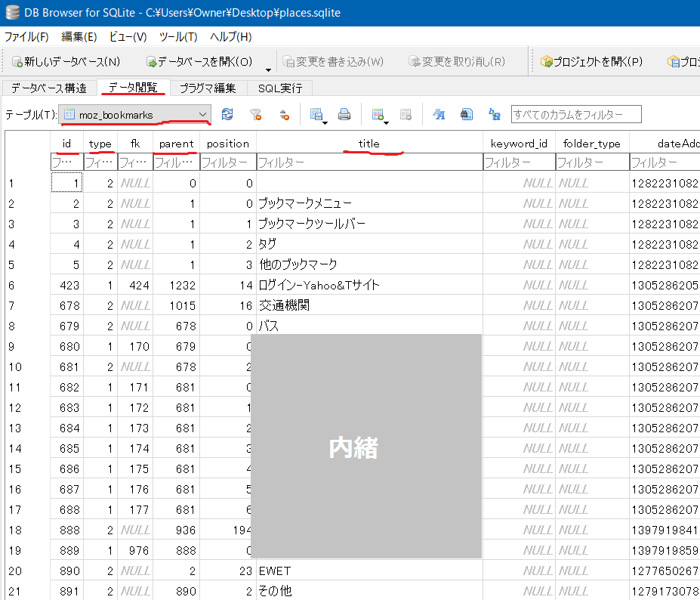Click filter field under keyword_id column

[x=520, y=162]
